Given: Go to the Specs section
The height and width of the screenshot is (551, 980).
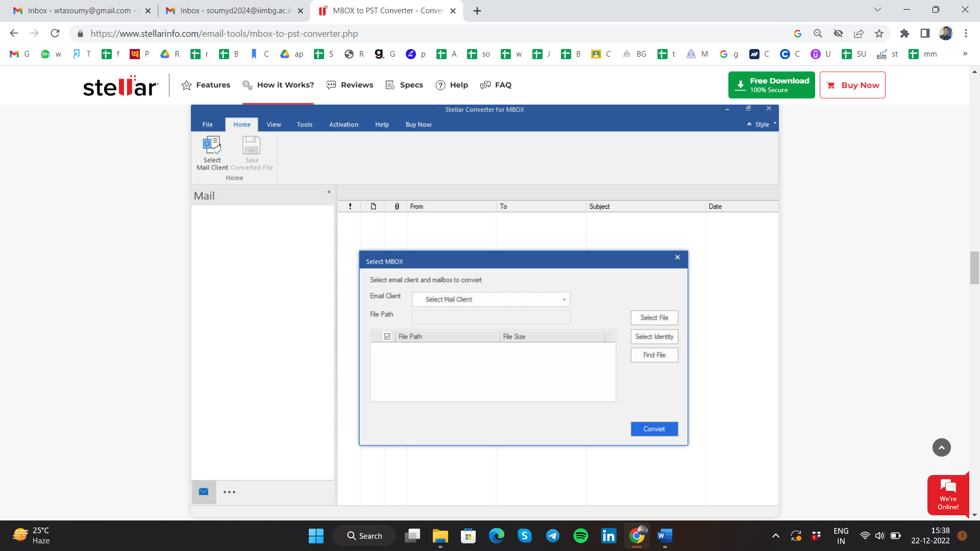Looking at the screenshot, I should (x=404, y=85).
